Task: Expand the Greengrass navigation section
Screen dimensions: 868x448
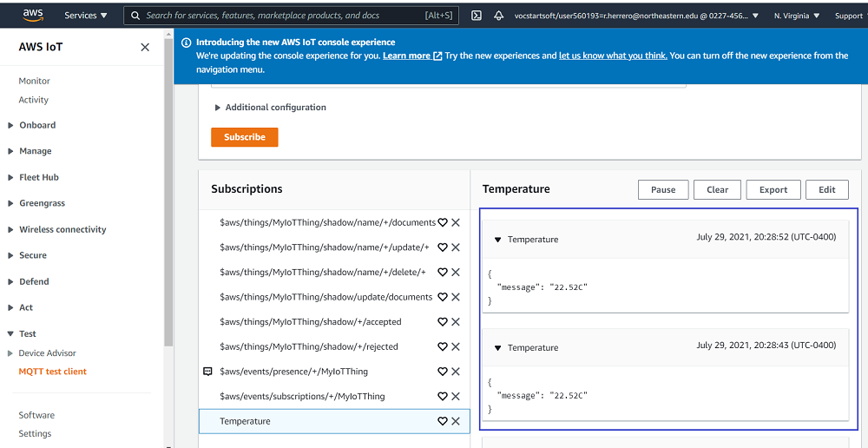Action: pyautogui.click(x=42, y=203)
